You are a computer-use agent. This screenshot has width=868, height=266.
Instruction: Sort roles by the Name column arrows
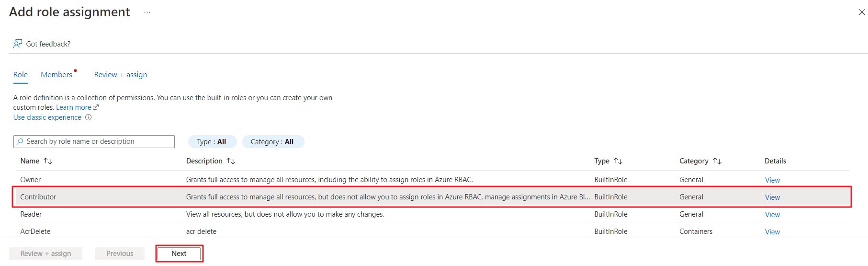[48, 161]
